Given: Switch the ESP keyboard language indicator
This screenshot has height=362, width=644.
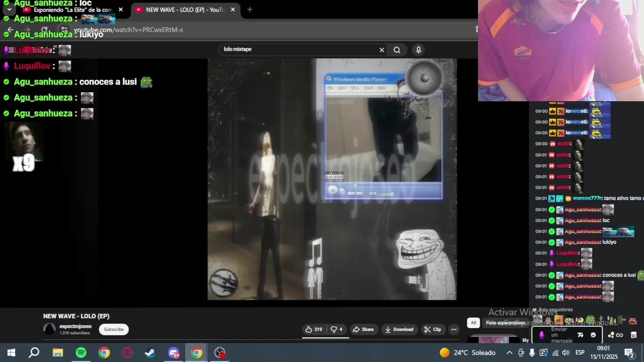Looking at the screenshot, I should 580,352.
